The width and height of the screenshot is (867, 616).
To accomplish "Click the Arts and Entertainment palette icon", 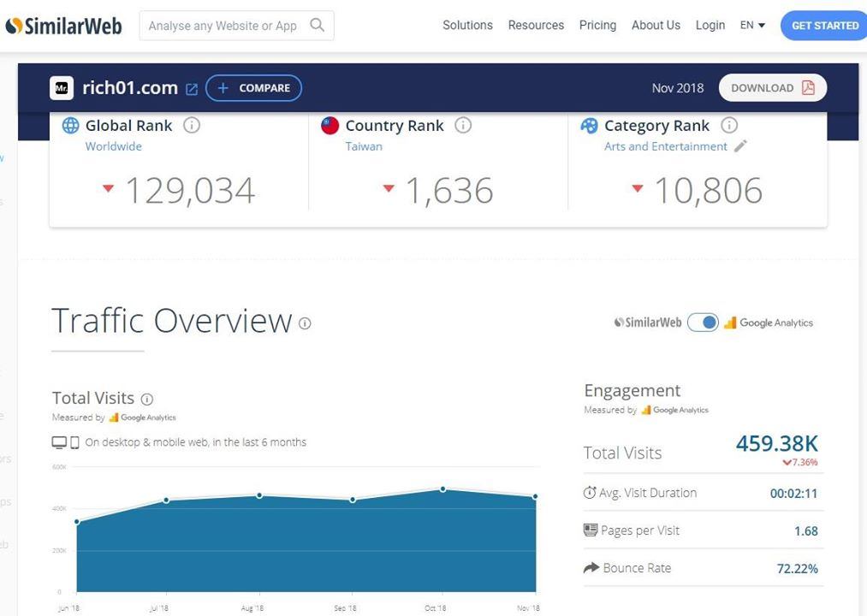I will click(589, 126).
